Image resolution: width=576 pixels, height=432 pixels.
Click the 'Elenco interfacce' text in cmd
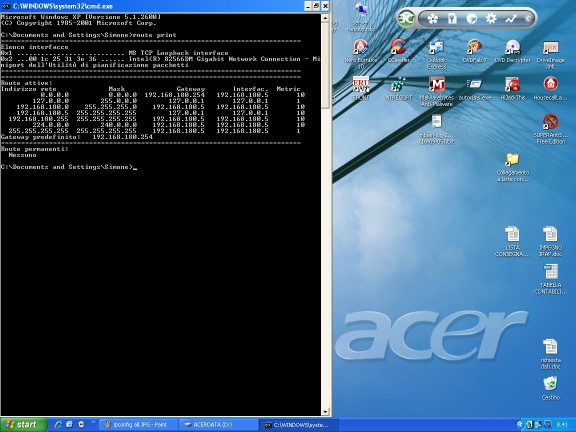pos(35,47)
